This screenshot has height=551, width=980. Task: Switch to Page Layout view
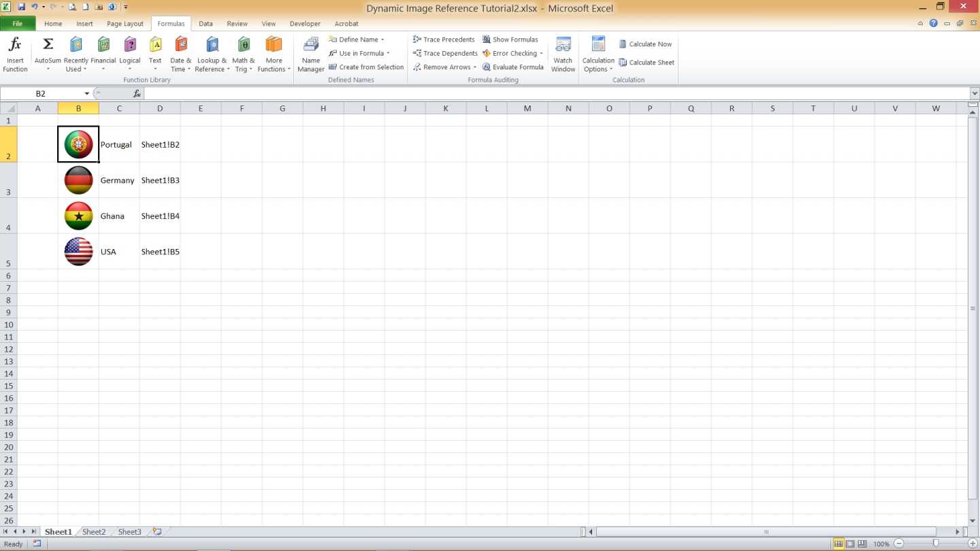coord(851,544)
